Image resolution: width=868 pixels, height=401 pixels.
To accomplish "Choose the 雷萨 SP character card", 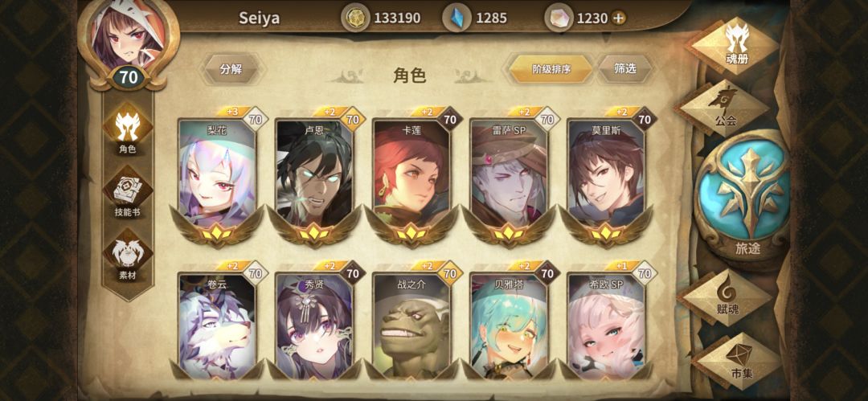I will click(510, 178).
